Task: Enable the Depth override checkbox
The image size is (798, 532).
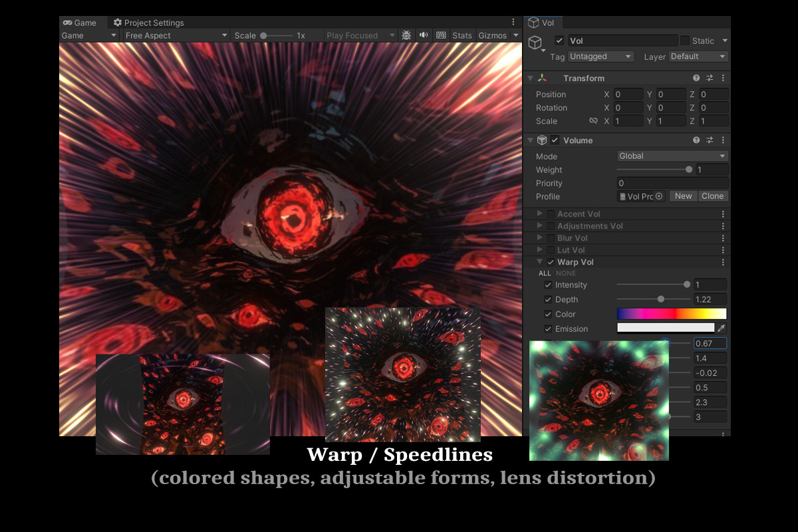Action: 547,299
